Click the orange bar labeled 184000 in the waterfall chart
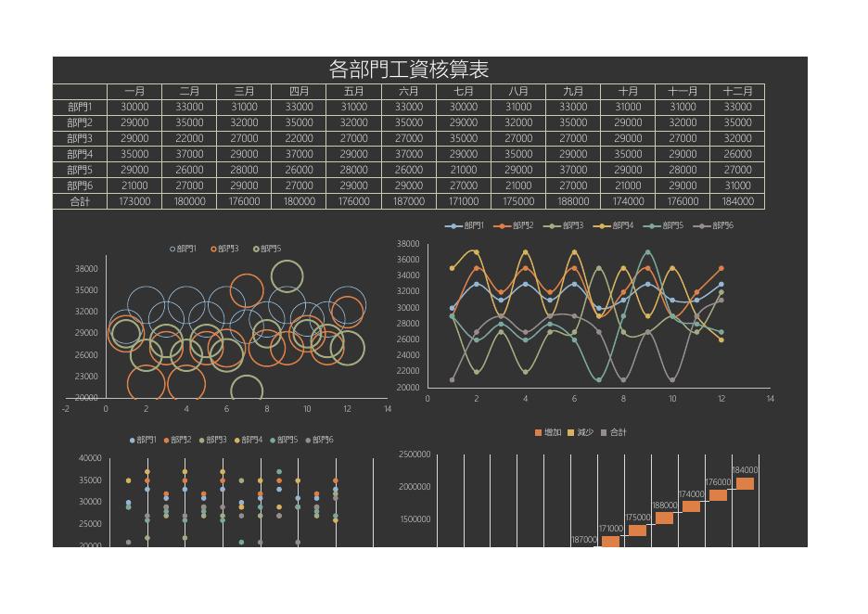Image resolution: width=868 pixels, height=614 pixels. pos(745,484)
